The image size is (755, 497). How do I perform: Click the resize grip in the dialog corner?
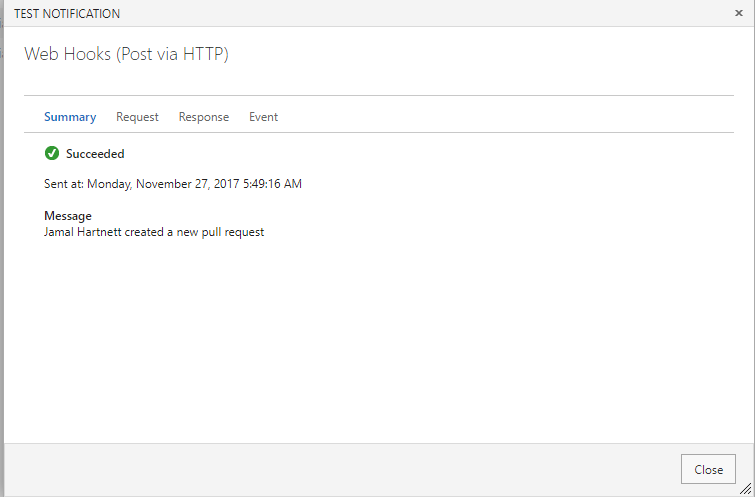click(x=745, y=488)
